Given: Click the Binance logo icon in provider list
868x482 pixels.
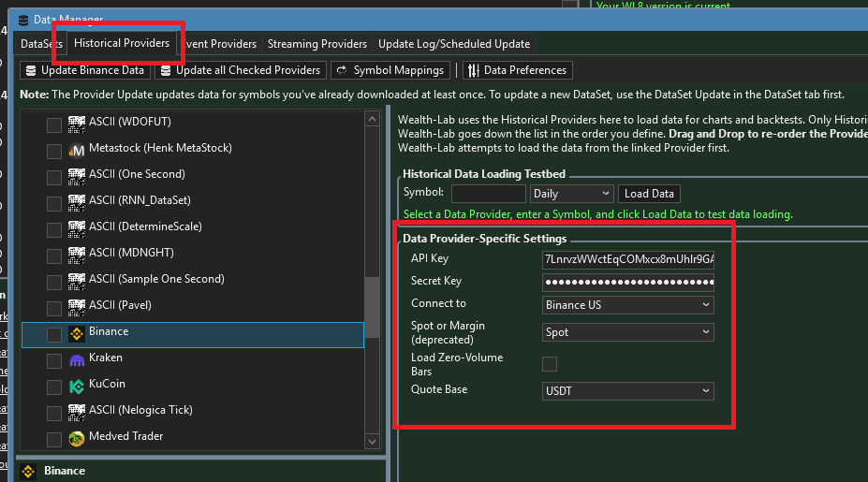Looking at the screenshot, I should 77,334.
